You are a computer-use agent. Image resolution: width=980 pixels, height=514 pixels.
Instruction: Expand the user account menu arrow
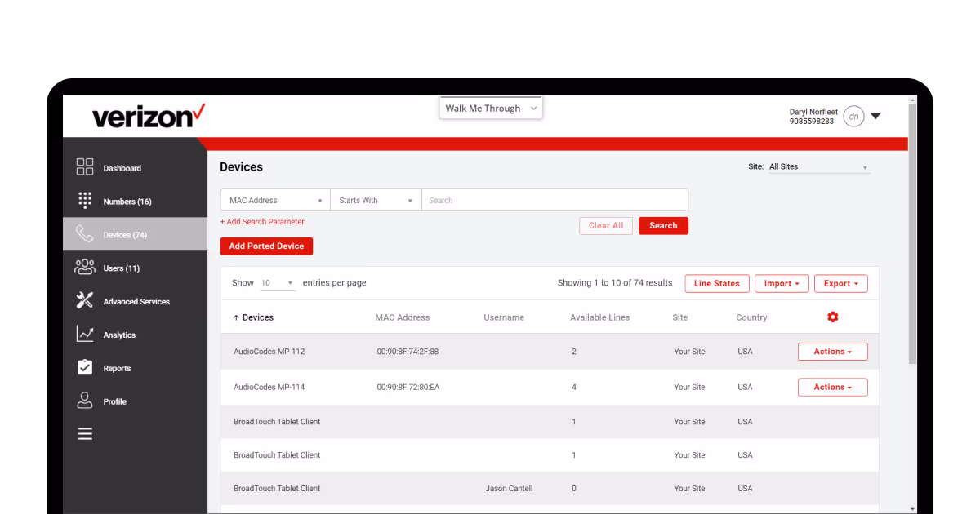tap(875, 116)
